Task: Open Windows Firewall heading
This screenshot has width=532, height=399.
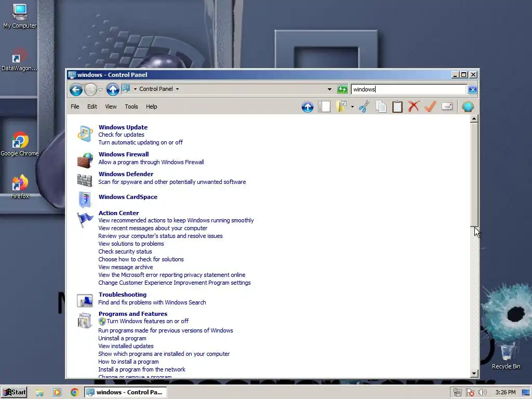Action: [x=124, y=154]
